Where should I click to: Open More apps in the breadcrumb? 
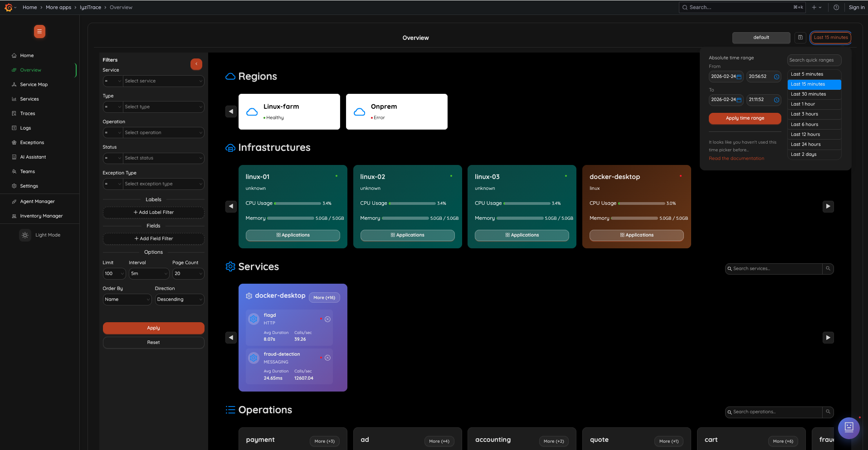[x=59, y=7]
